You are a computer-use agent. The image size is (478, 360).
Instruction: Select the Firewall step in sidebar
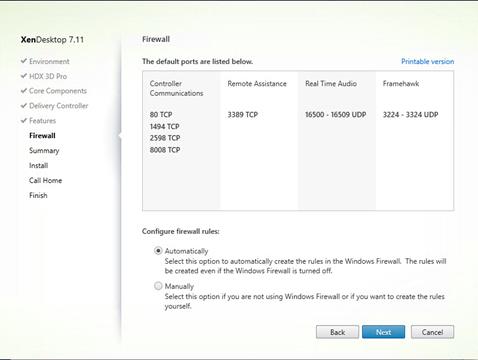tap(42, 136)
